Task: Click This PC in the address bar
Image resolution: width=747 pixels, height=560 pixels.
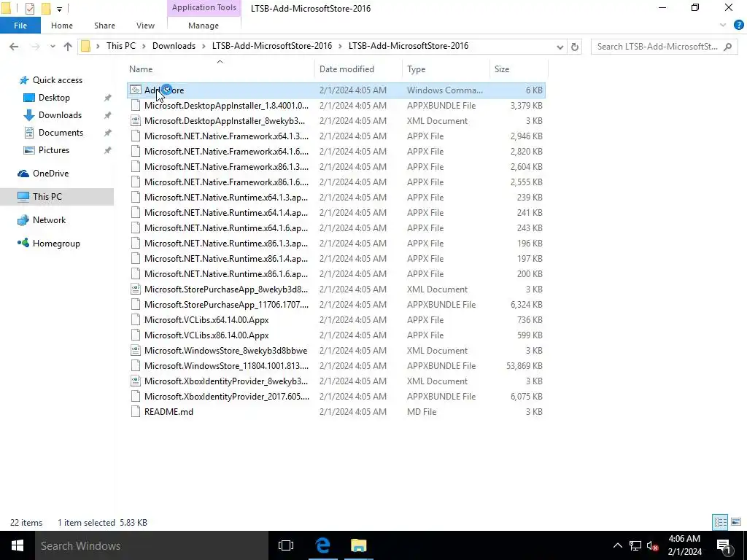Action: (121, 46)
